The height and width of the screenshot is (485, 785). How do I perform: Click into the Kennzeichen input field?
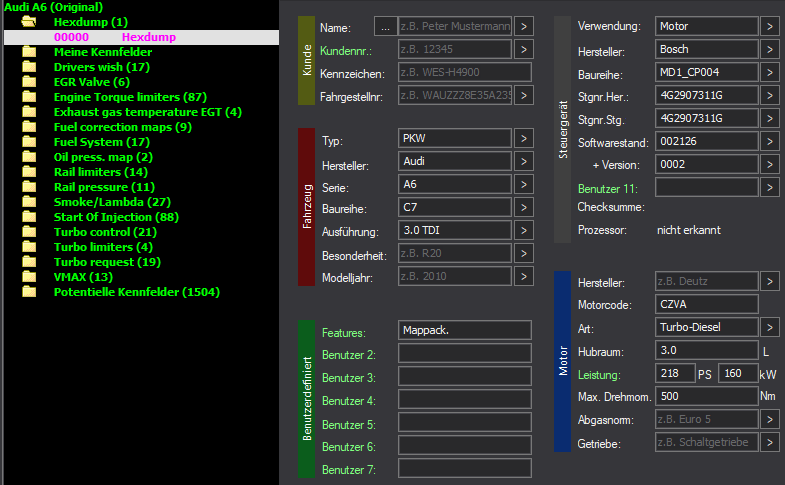(465, 72)
